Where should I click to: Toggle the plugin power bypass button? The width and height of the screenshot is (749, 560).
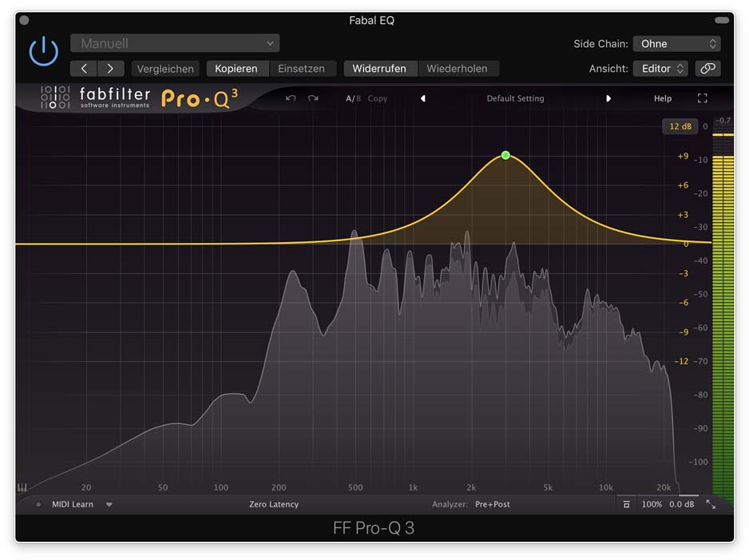click(x=43, y=51)
